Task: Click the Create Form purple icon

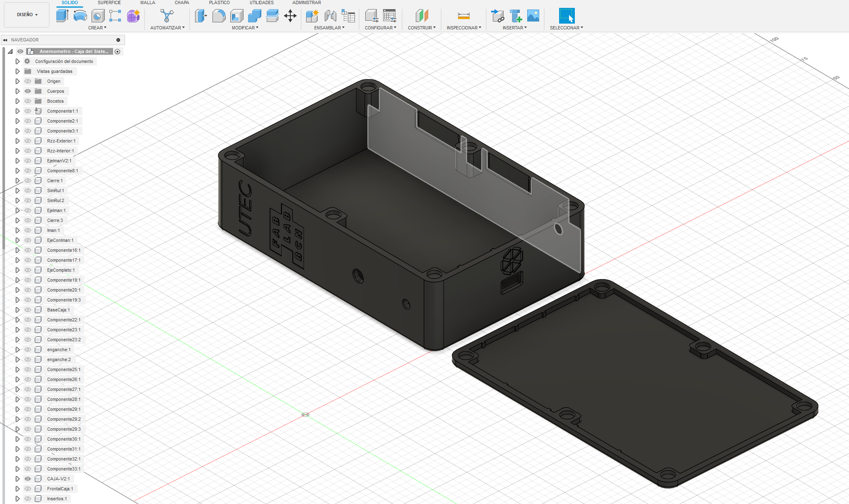Action: tap(133, 16)
